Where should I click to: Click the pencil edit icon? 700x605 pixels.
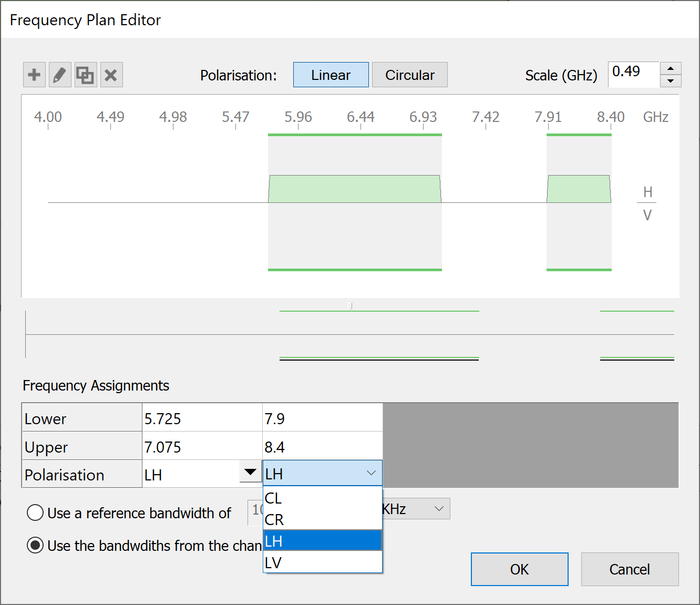coord(60,75)
